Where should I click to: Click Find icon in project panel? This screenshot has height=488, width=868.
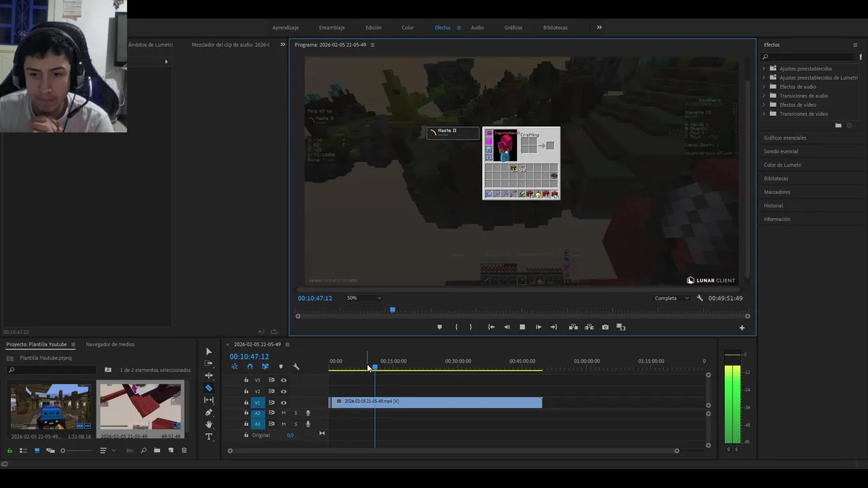pyautogui.click(x=143, y=451)
